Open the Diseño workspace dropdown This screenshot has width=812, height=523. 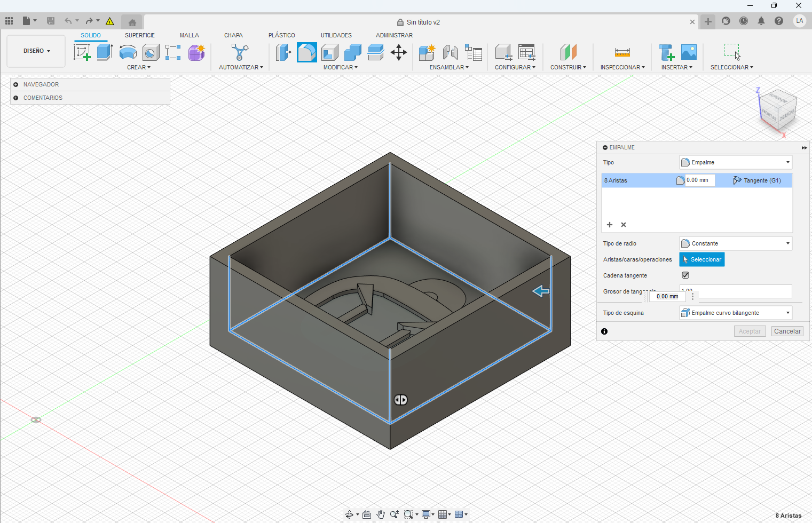tap(36, 51)
